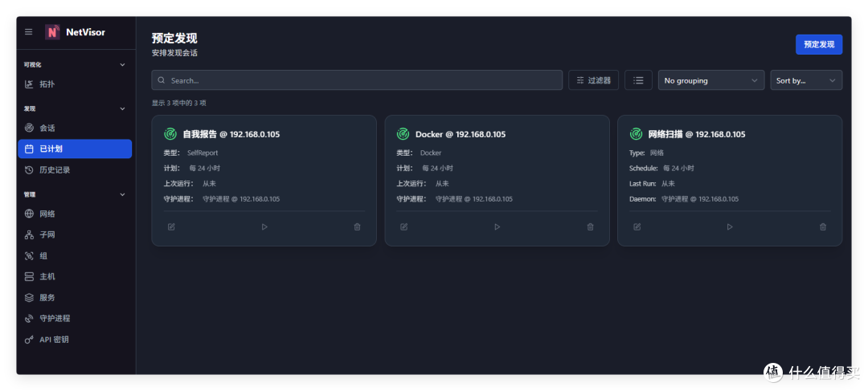The image size is (868, 391).
Task: Open the 过滤器 filter button
Action: (593, 80)
